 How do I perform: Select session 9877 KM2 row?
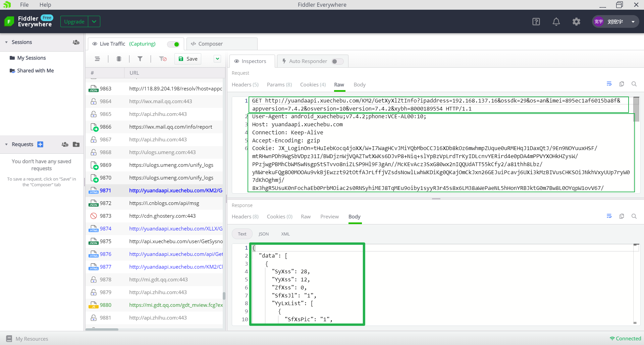coord(154,267)
